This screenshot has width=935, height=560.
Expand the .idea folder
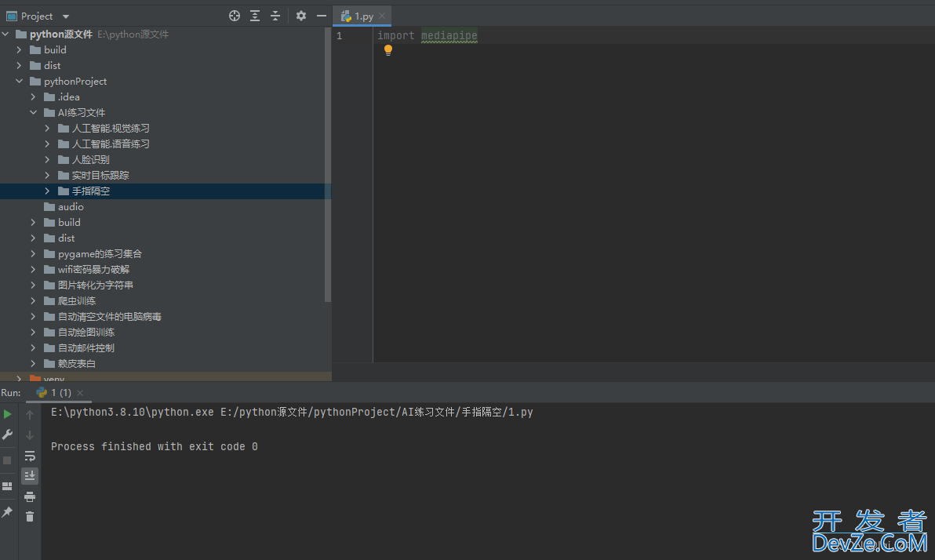pyautogui.click(x=34, y=96)
